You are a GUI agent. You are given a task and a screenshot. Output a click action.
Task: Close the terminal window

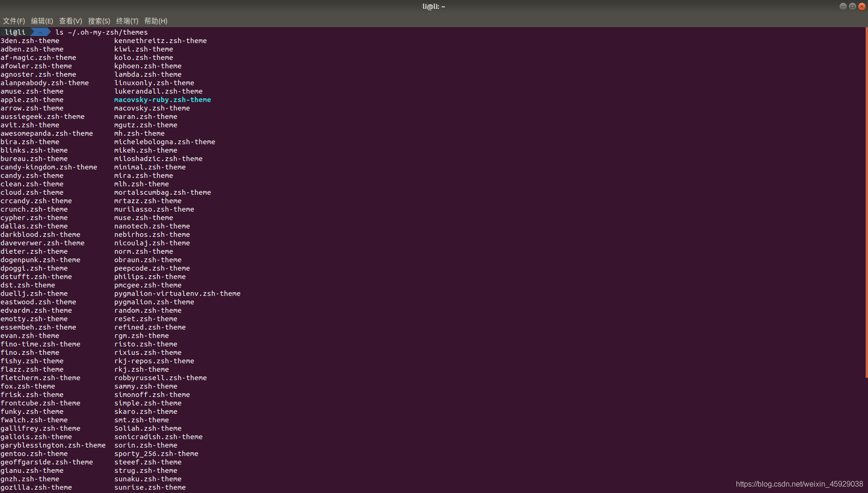click(861, 7)
